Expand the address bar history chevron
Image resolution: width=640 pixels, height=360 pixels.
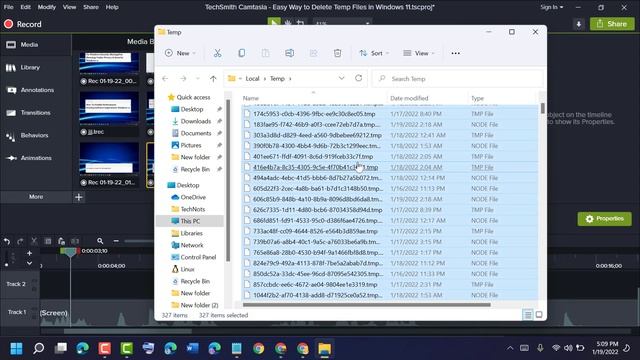coord(341,78)
